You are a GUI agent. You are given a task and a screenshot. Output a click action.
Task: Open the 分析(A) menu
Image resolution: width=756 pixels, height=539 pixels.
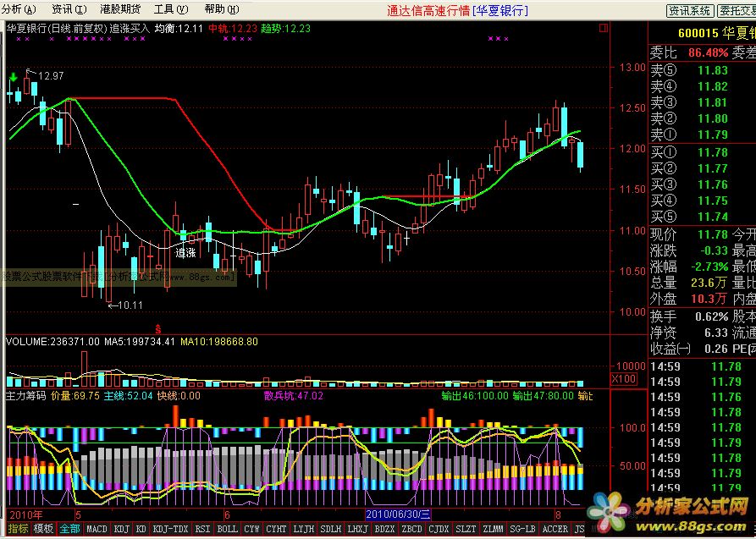point(19,9)
